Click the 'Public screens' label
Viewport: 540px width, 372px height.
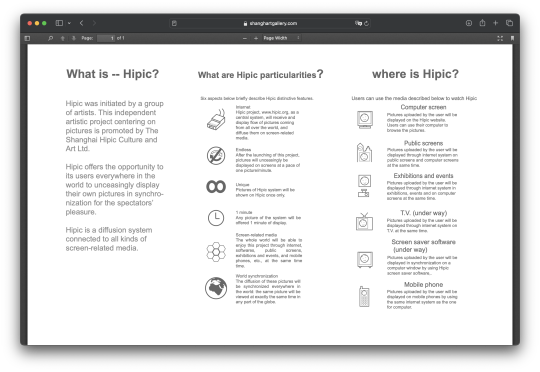tap(423, 143)
